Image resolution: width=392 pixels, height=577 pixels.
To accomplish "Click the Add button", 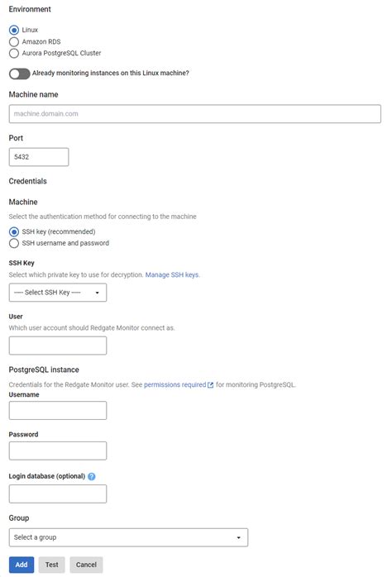I will (22, 565).
